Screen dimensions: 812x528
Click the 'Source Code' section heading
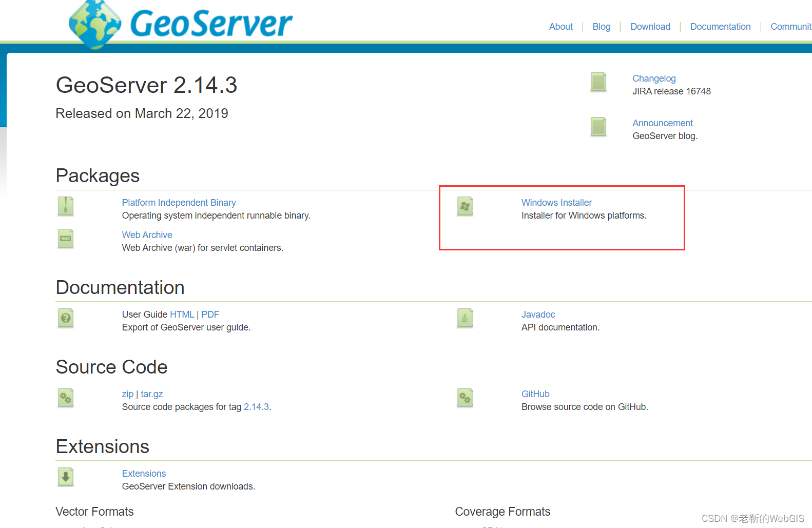(x=111, y=367)
